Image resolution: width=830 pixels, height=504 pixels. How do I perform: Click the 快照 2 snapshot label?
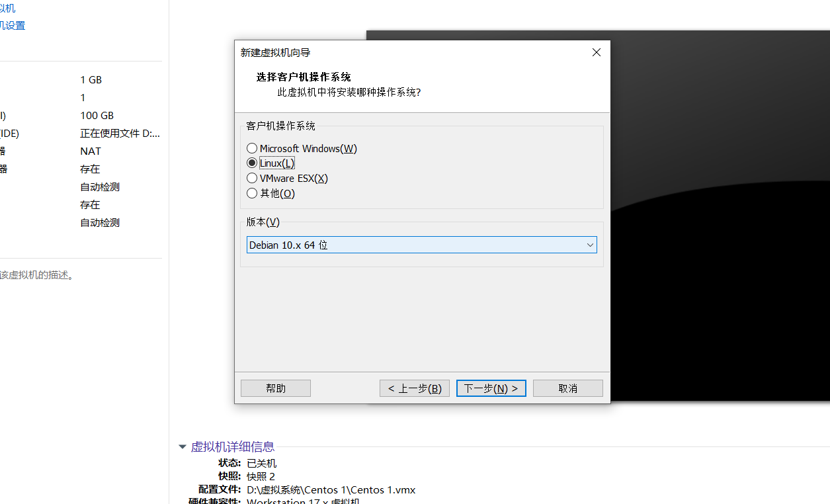point(261,476)
